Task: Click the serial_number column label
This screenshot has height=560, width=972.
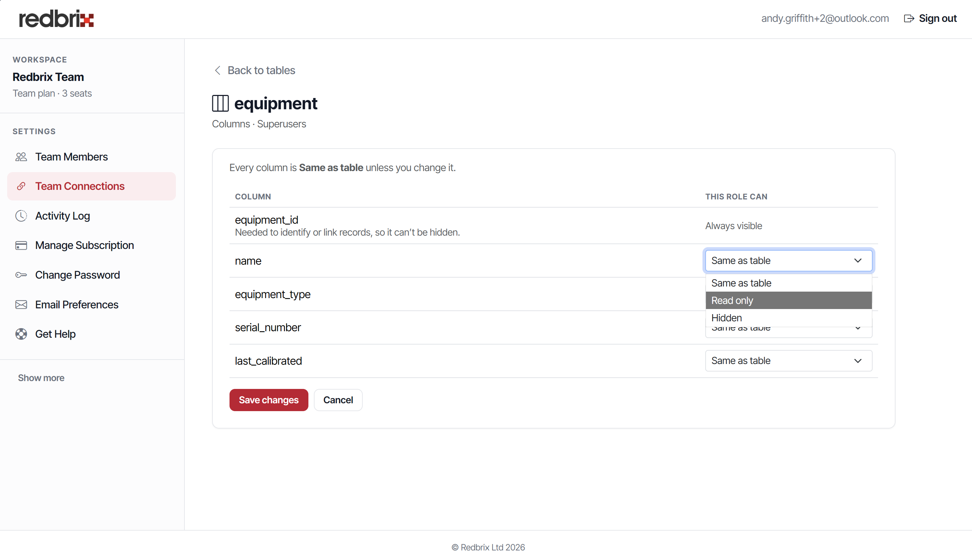Action: click(x=268, y=327)
